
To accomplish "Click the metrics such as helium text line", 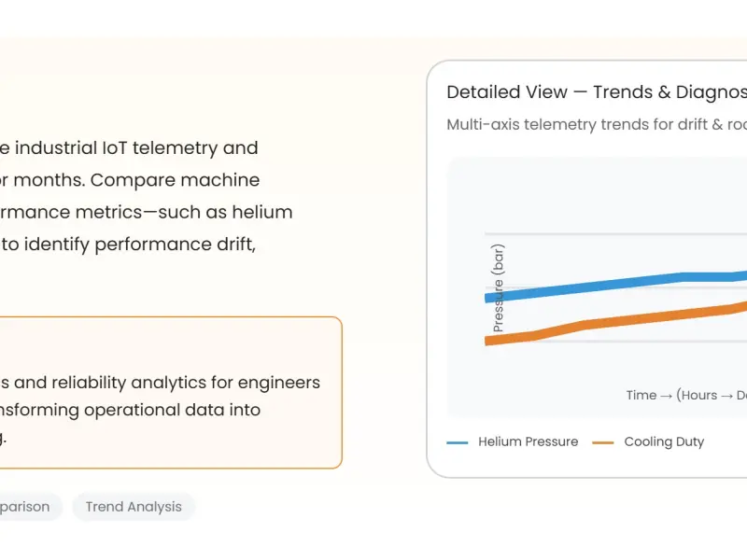I will (x=147, y=213).
